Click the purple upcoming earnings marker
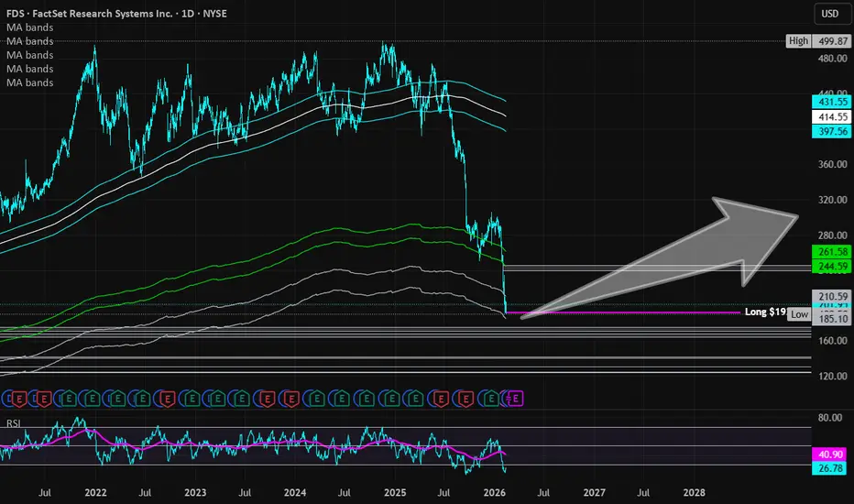854x504 pixels. (516, 398)
